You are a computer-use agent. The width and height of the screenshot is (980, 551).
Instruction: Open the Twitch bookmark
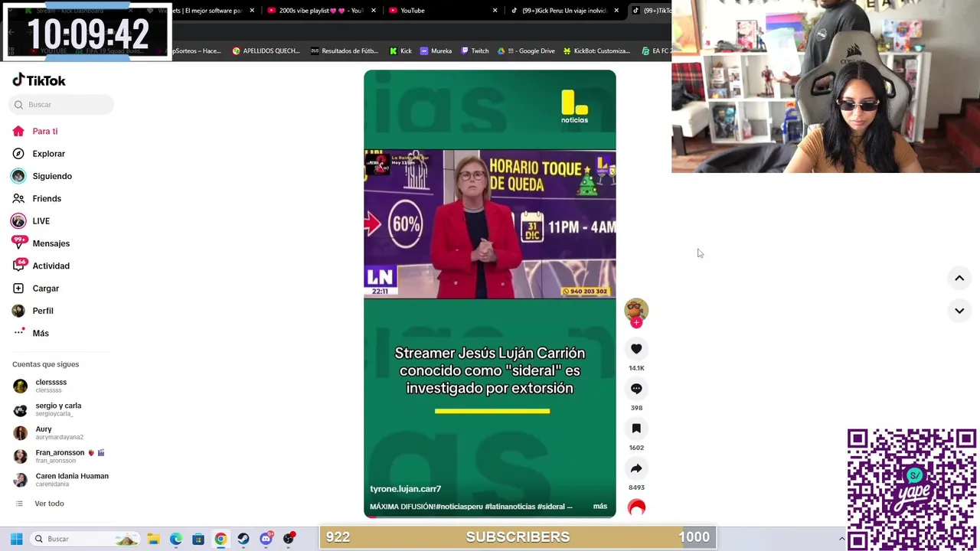tap(475, 51)
